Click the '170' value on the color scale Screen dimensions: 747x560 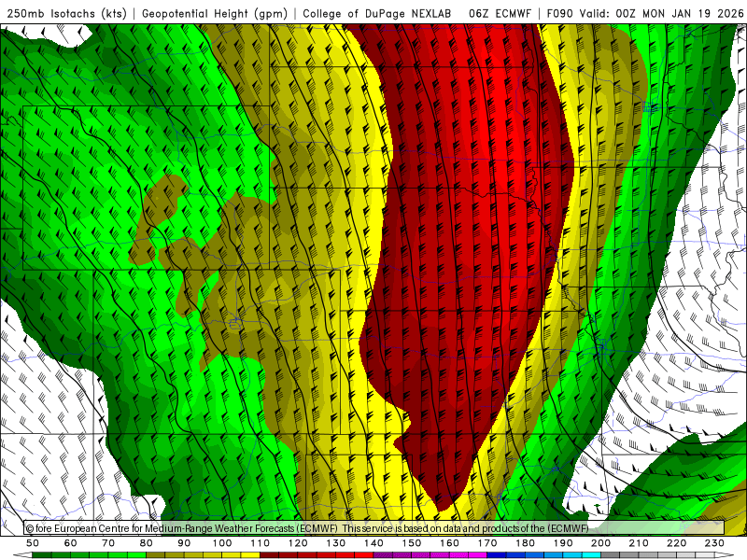coord(487,543)
